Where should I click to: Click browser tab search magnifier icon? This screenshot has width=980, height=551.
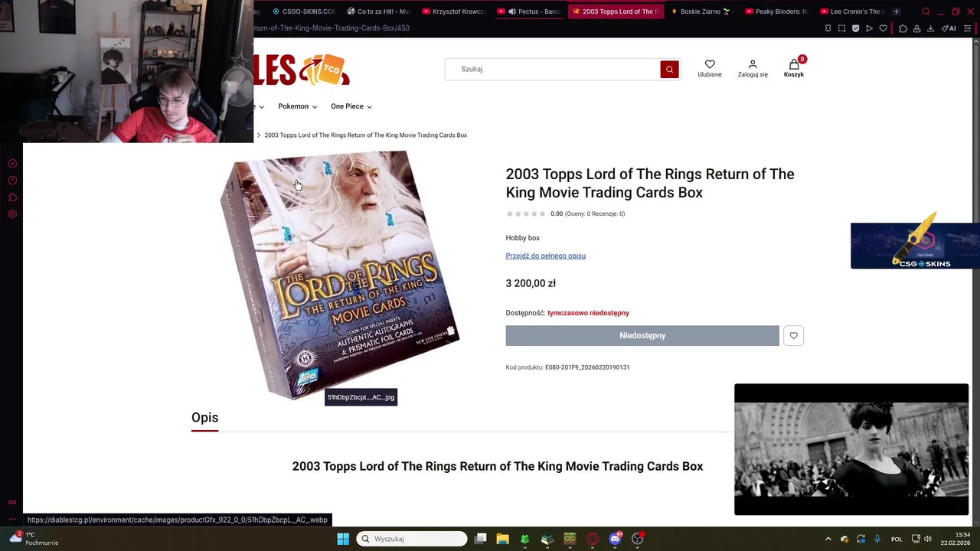coord(926,11)
